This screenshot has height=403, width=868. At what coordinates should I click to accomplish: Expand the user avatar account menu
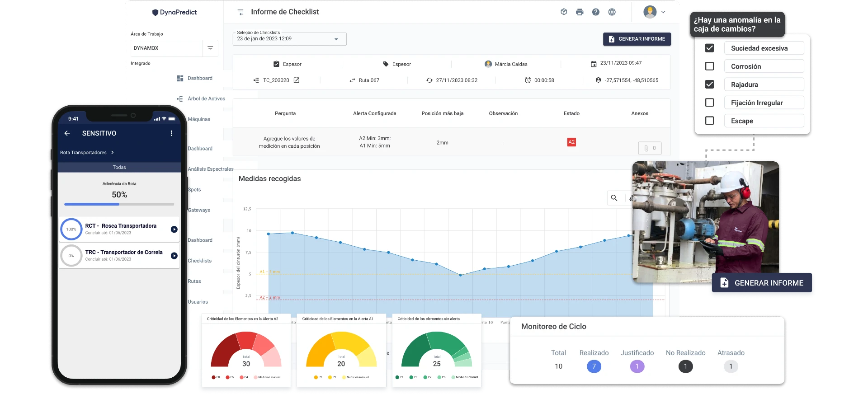click(654, 12)
